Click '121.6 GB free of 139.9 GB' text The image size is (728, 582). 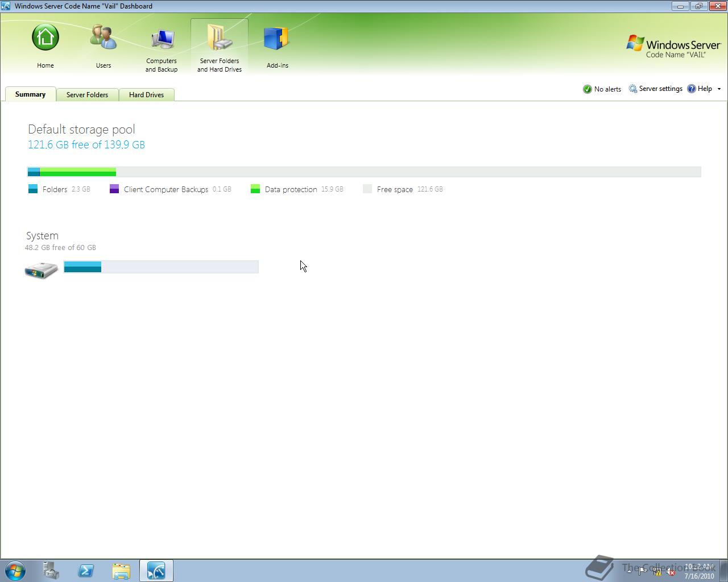point(86,144)
